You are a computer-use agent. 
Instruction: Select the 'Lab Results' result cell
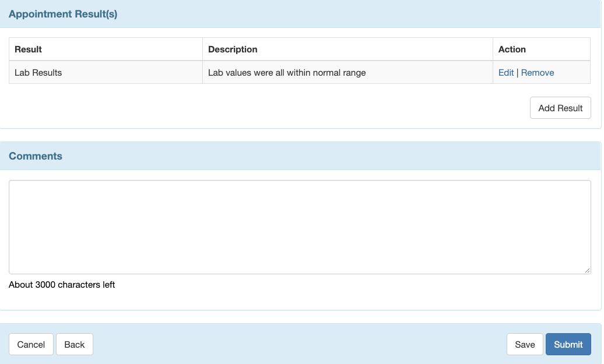[106, 72]
